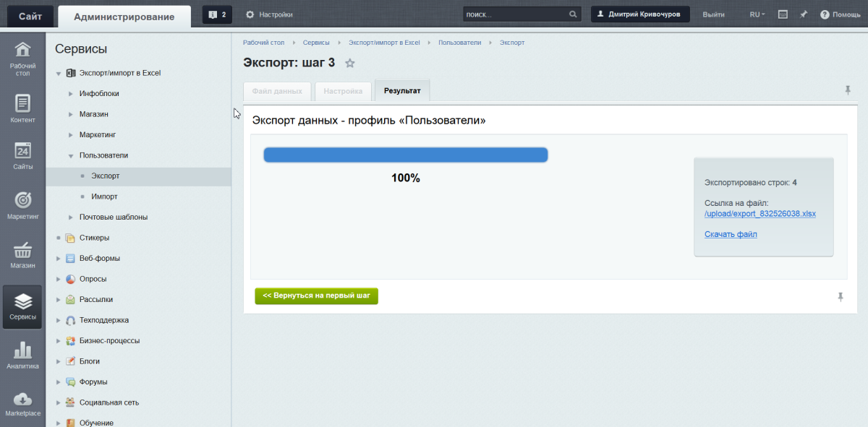Image resolution: width=868 pixels, height=427 pixels.
Task: Click the notifications counter showing 2
Action: [x=217, y=14]
